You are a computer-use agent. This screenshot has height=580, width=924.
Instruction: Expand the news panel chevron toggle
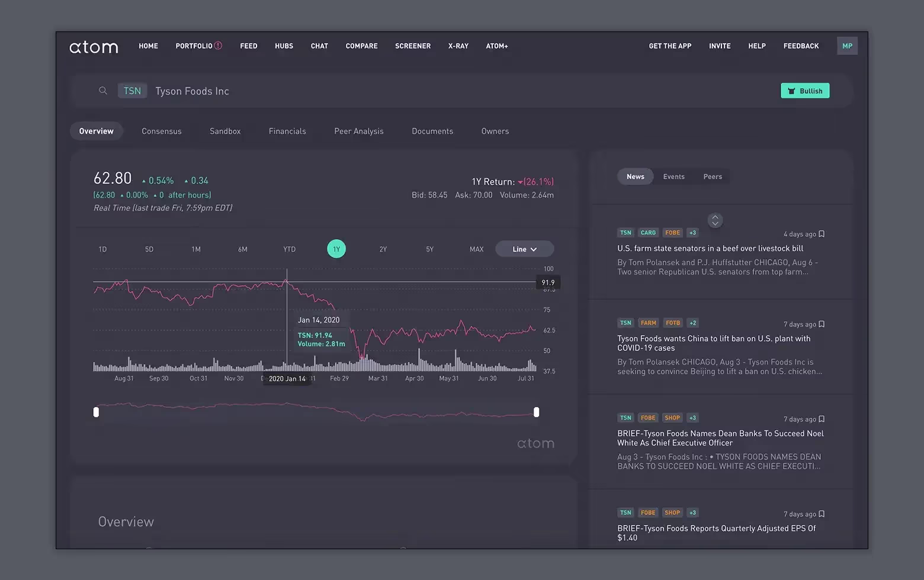715,220
